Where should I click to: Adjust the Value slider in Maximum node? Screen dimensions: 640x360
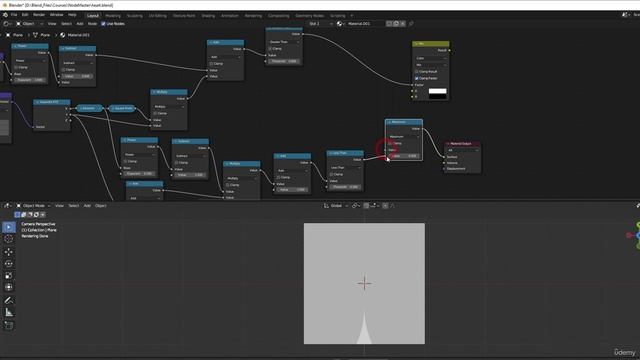[404, 156]
